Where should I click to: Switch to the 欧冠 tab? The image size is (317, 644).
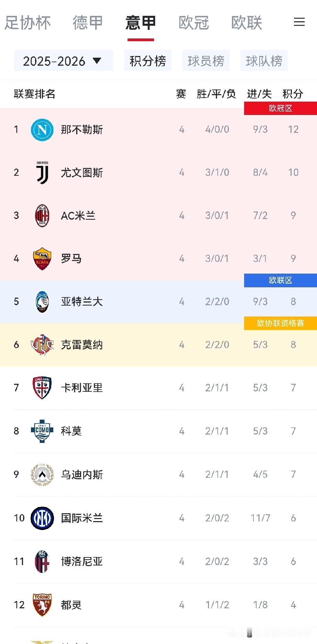[194, 23]
